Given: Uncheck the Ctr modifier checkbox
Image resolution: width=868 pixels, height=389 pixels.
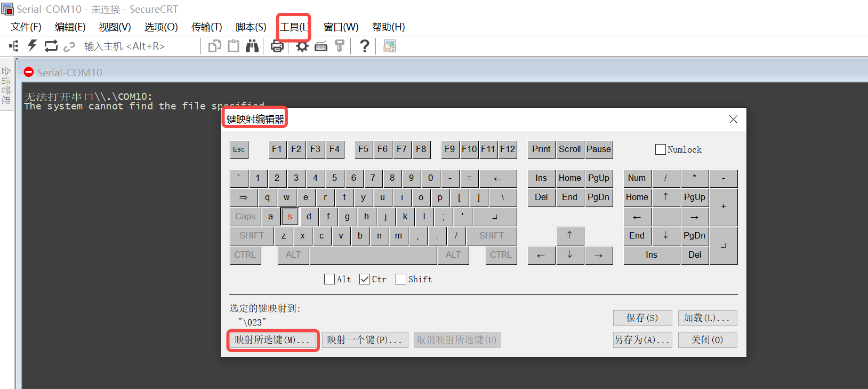Looking at the screenshot, I should 365,279.
